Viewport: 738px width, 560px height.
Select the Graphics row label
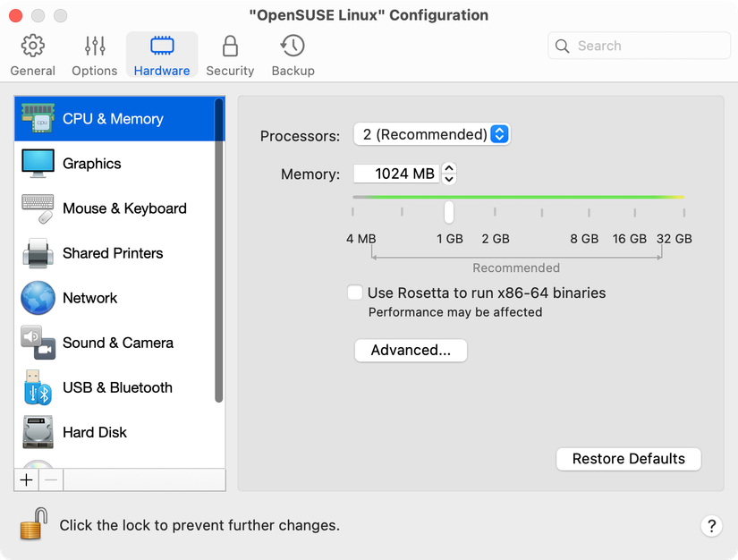pyautogui.click(x=92, y=164)
